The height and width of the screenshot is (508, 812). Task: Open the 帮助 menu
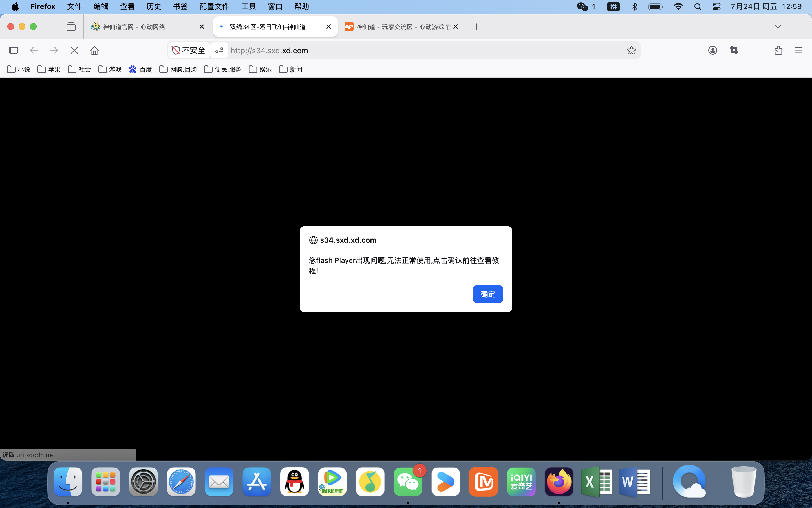click(x=302, y=6)
